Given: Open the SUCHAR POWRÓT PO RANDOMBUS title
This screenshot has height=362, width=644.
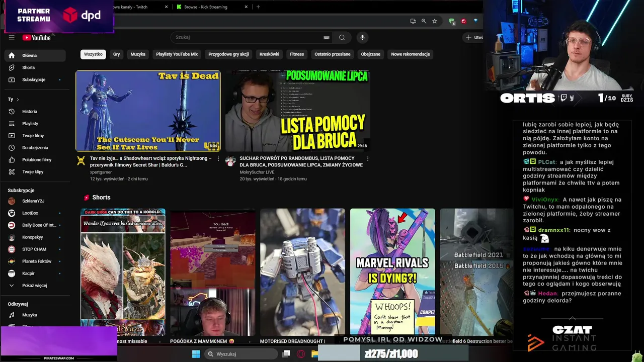Looking at the screenshot, I should click(x=301, y=161).
